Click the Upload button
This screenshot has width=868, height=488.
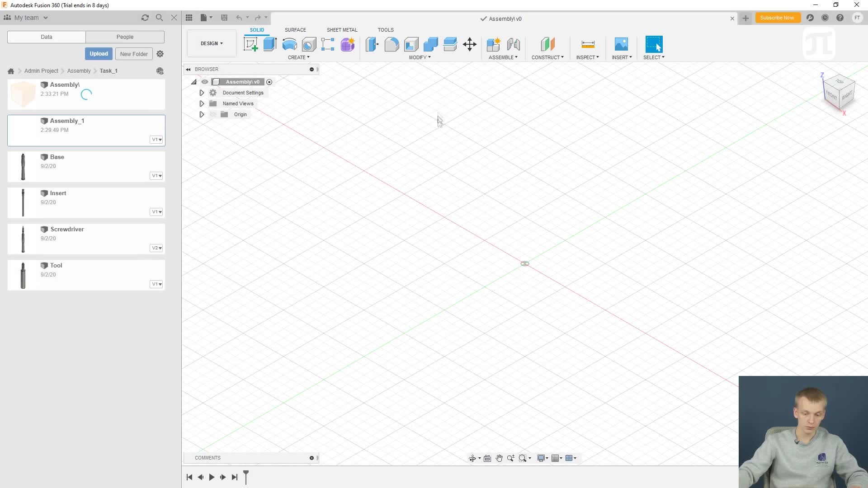click(99, 54)
